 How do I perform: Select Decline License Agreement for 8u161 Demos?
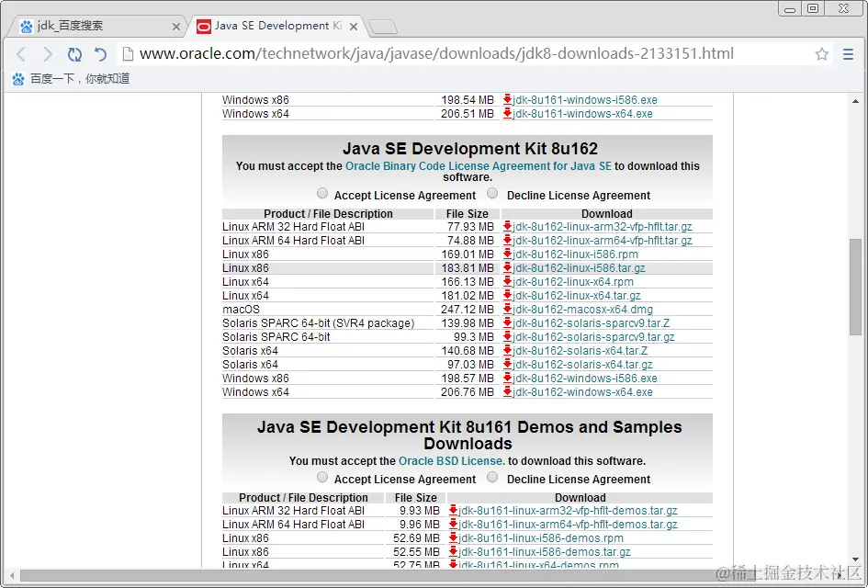point(492,477)
